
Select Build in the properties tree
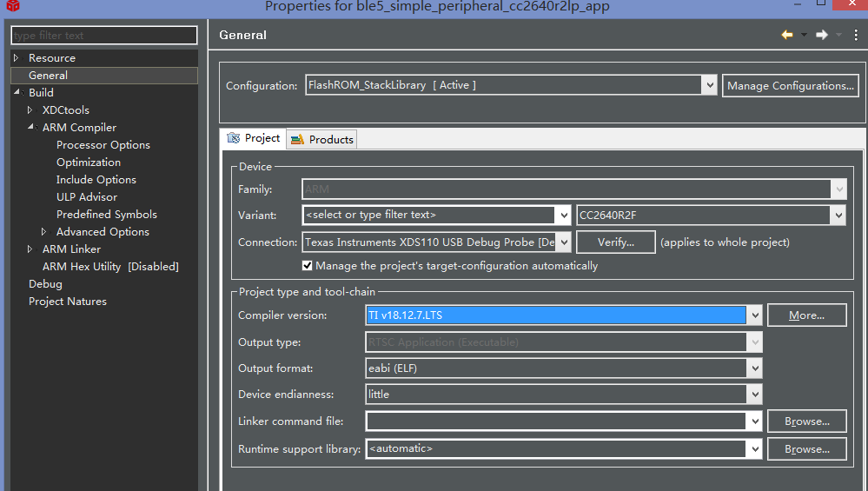coord(41,92)
